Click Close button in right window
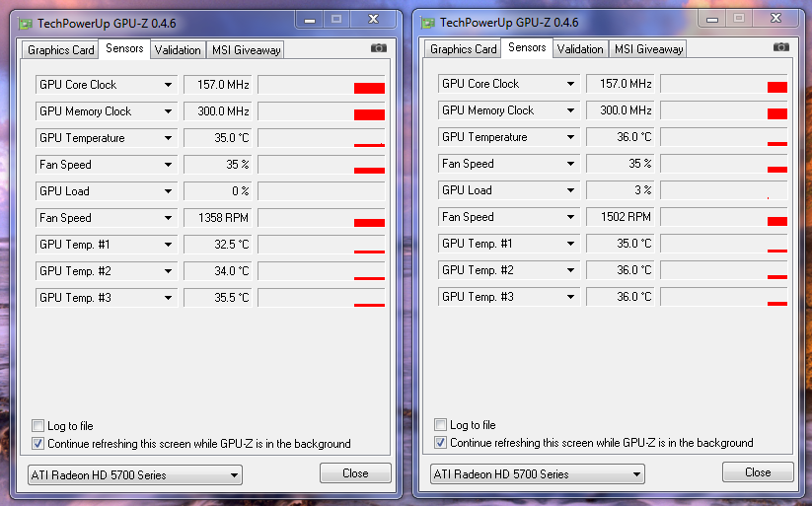 coord(758,471)
